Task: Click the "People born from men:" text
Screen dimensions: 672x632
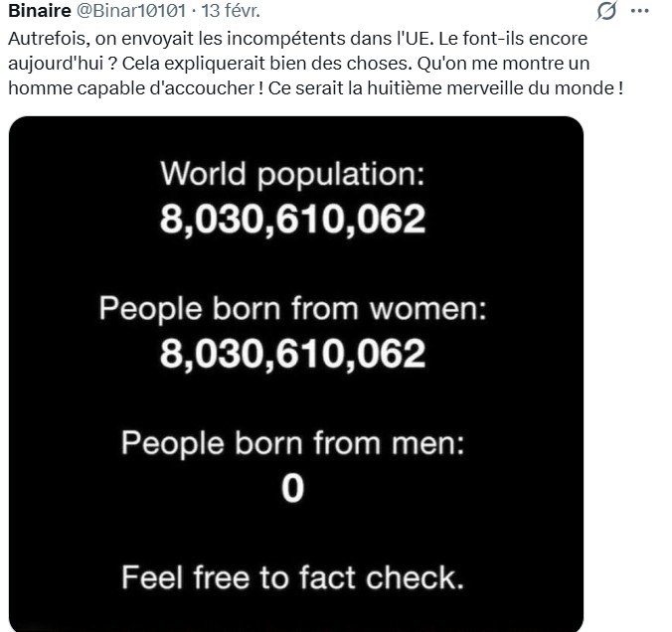Action: point(293,442)
